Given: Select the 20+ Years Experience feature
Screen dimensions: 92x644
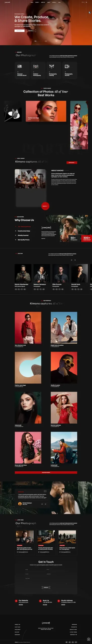Looking at the screenshot, I should [x=24, y=226].
